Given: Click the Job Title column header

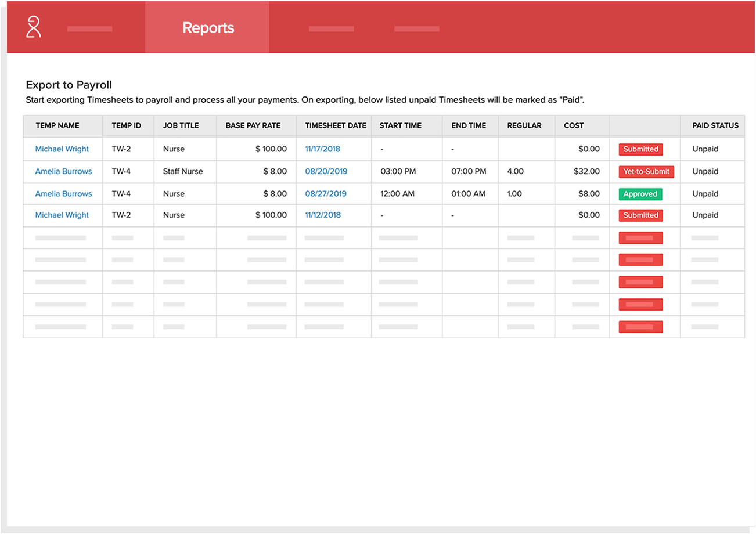Looking at the screenshot, I should [181, 125].
